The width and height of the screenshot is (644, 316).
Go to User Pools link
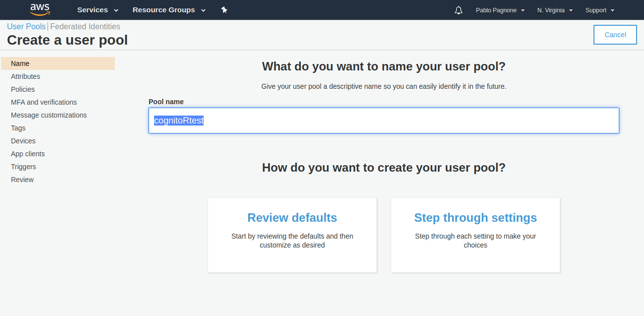[x=26, y=27]
